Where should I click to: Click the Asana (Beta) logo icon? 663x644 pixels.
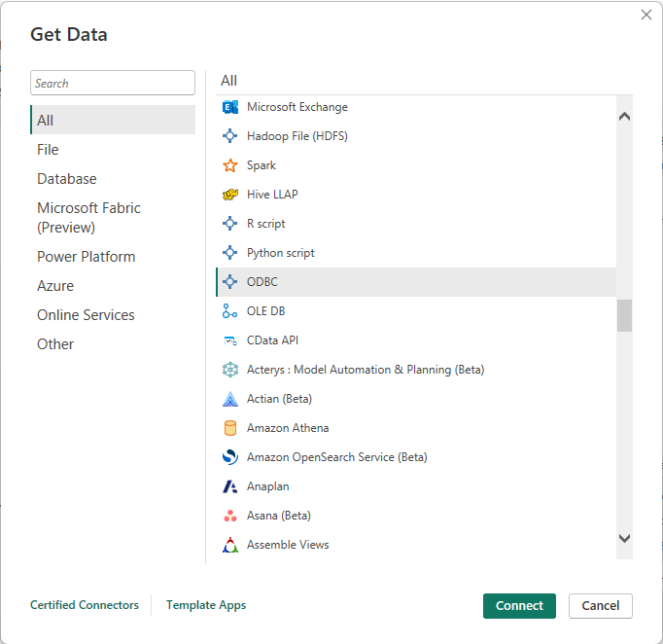coord(230,516)
